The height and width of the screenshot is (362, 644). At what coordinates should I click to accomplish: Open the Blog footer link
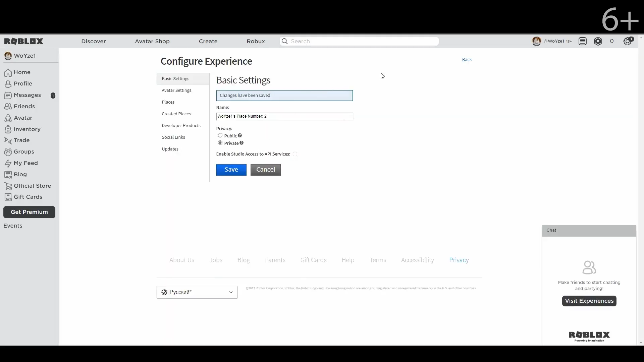[244, 260]
